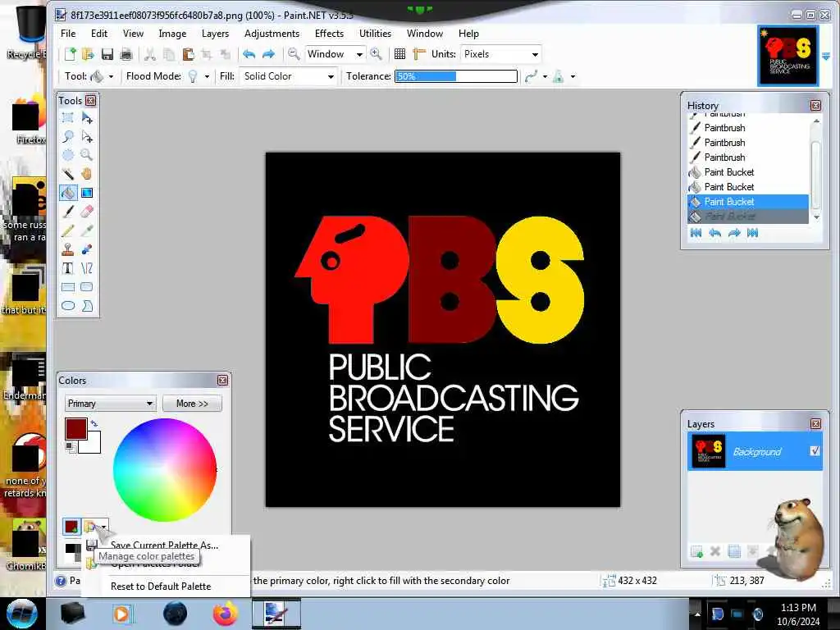Select the Eraser tool
The height and width of the screenshot is (630, 840).
point(87,212)
